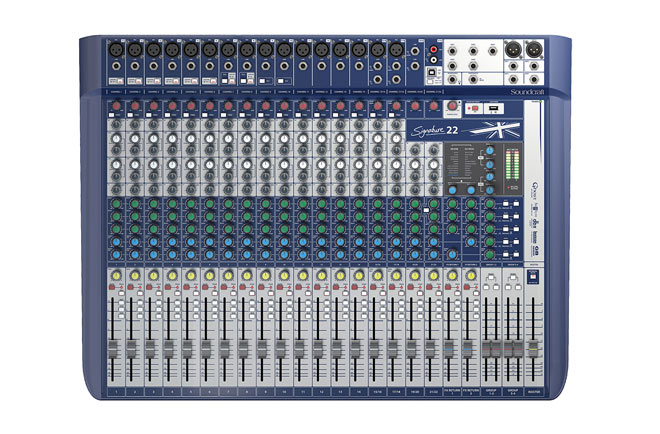Click the channel 1 line input jack
Screen dimensions: 660x434
(x=116, y=66)
